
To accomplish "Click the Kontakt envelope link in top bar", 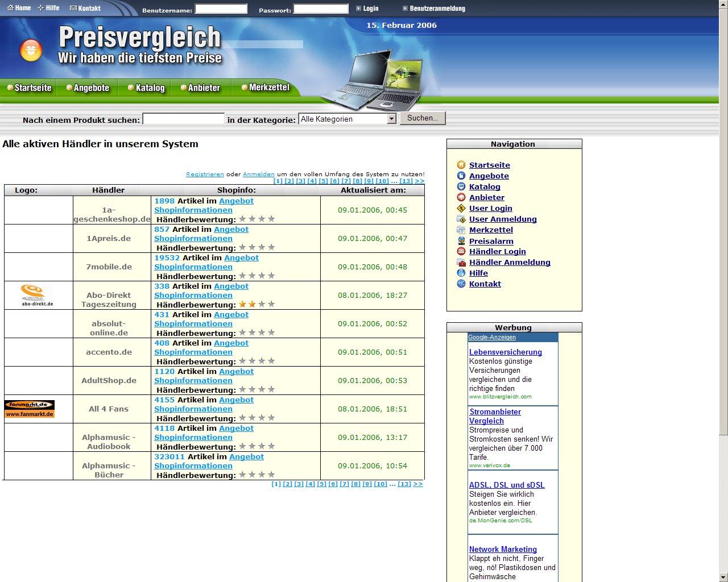I will [85, 8].
